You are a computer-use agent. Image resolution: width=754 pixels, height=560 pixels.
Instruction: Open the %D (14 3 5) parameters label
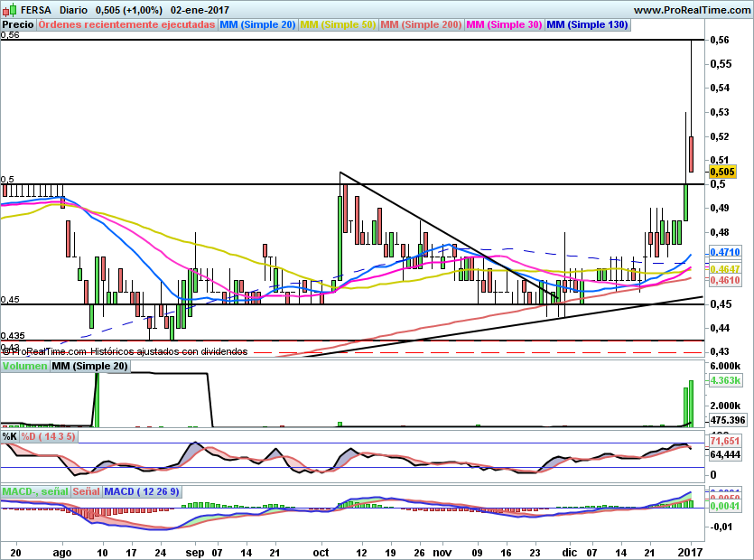(x=48, y=436)
